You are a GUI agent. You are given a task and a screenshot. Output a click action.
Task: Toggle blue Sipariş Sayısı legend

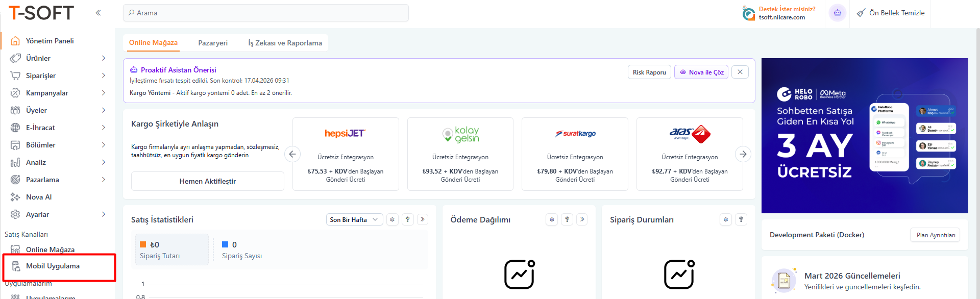coord(242,250)
